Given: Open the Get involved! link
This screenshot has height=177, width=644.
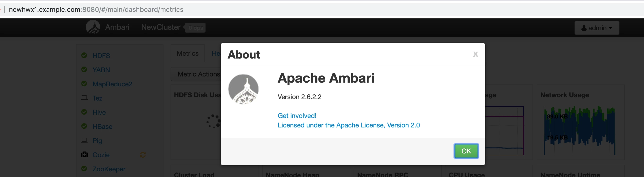Looking at the screenshot, I should coord(297,116).
